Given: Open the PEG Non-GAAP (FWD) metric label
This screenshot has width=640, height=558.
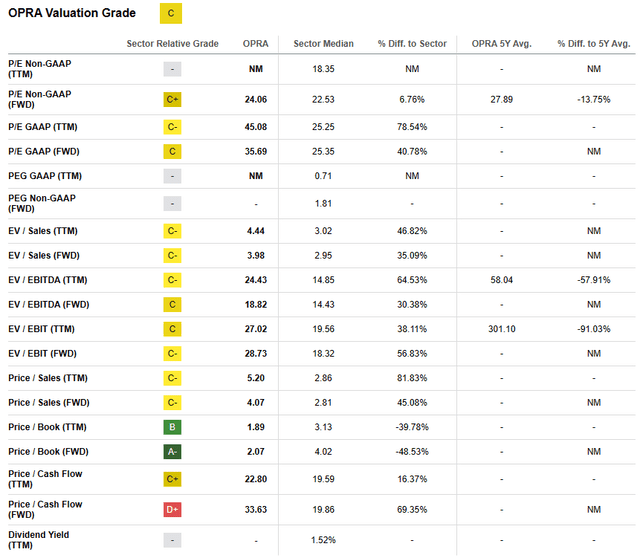Looking at the screenshot, I should click(x=42, y=203).
